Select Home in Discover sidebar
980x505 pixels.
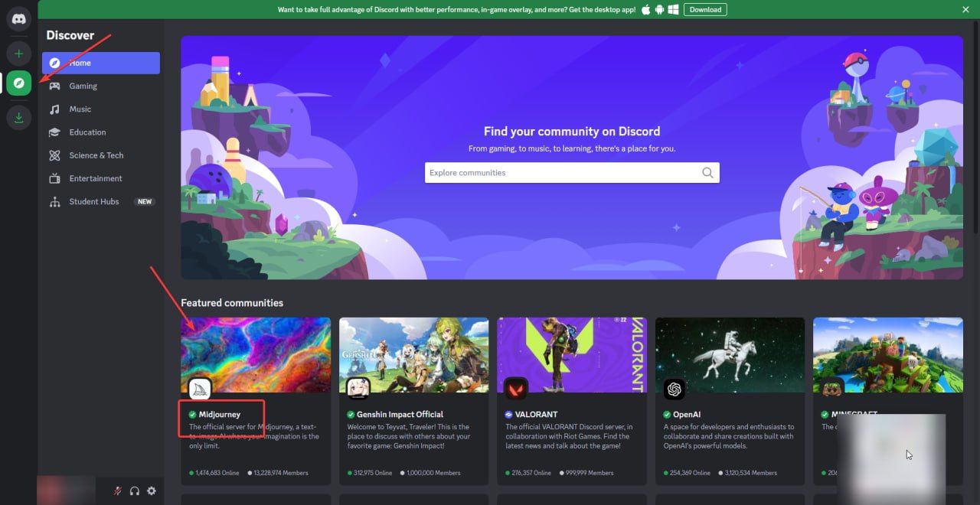(x=101, y=63)
